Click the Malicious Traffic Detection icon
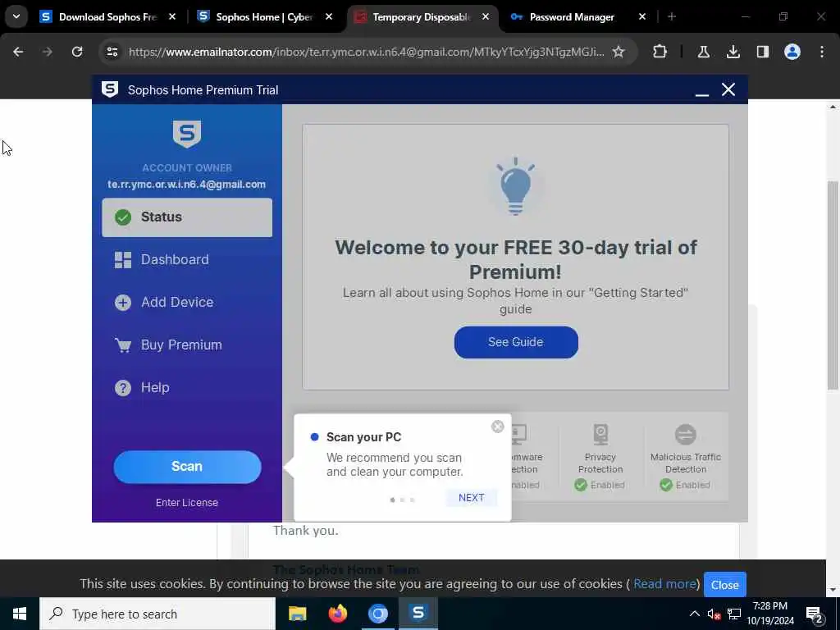 click(x=686, y=435)
